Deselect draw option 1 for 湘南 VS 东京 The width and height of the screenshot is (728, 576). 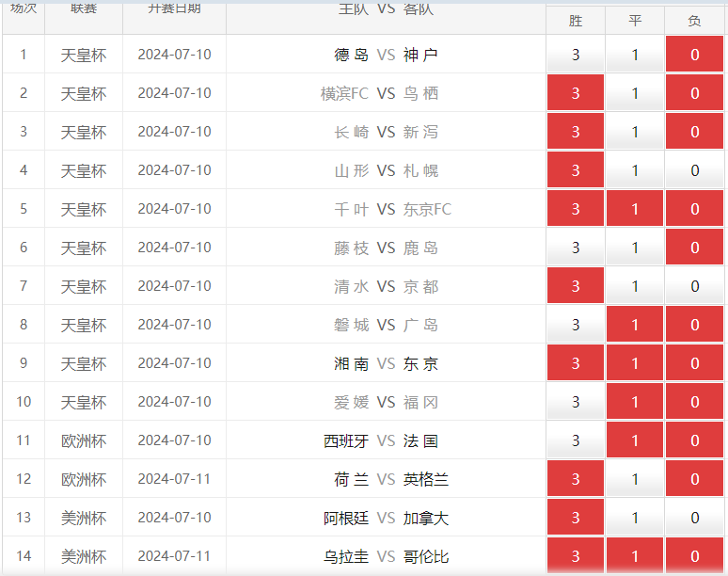coord(635,363)
